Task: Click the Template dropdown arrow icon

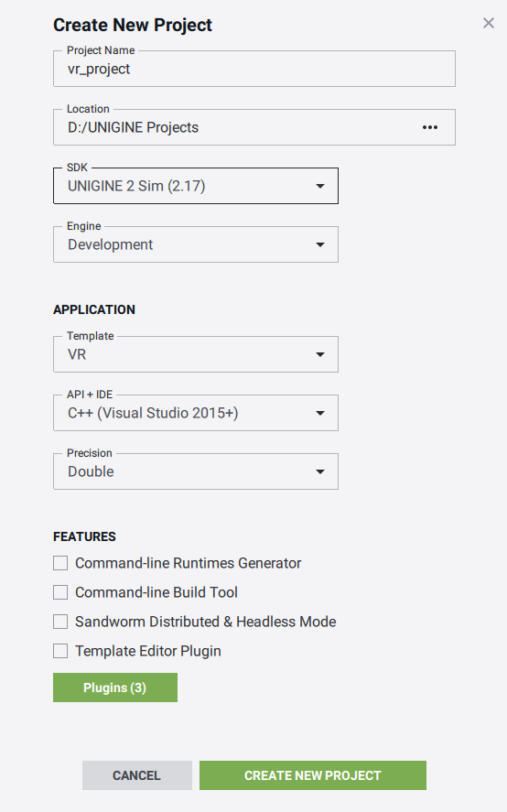Action: tap(320, 354)
